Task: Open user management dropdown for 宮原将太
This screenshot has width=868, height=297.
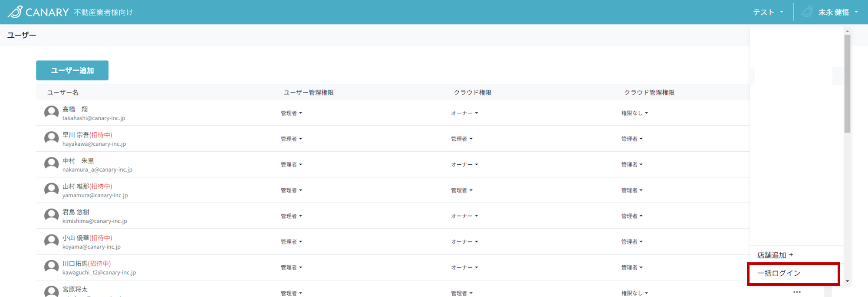Action: 291,293
